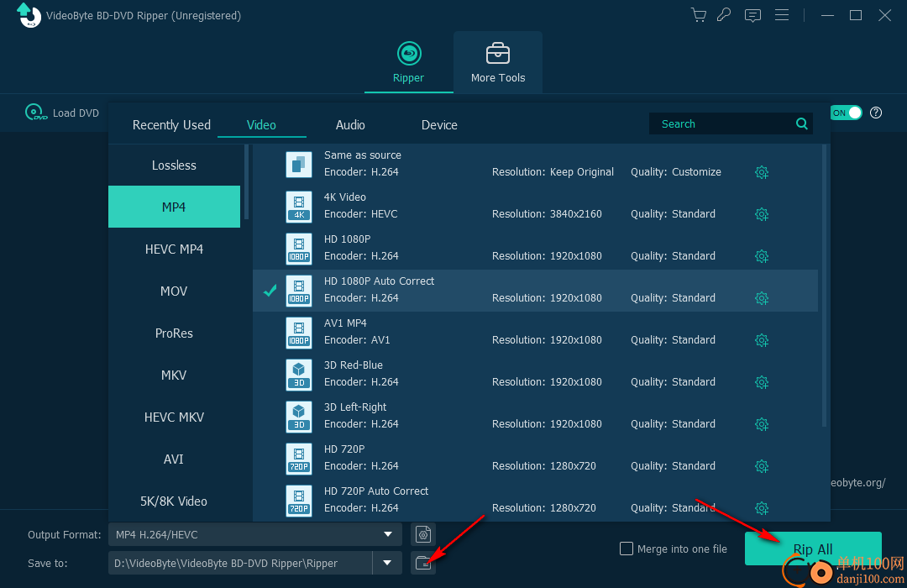Select the Device format tab

click(439, 124)
